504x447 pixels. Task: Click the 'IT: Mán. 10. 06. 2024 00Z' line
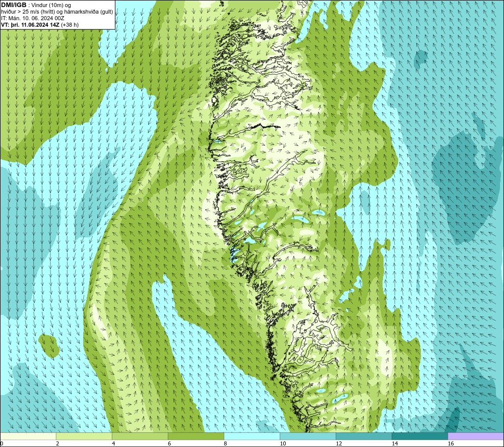tap(33, 18)
